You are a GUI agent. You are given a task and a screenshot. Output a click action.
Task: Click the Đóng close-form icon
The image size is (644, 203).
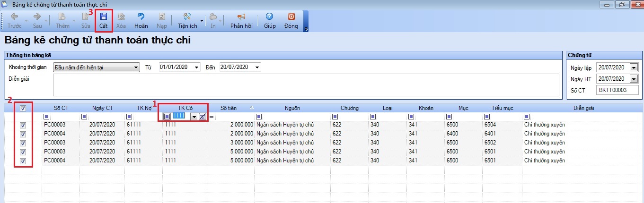pyautogui.click(x=291, y=17)
